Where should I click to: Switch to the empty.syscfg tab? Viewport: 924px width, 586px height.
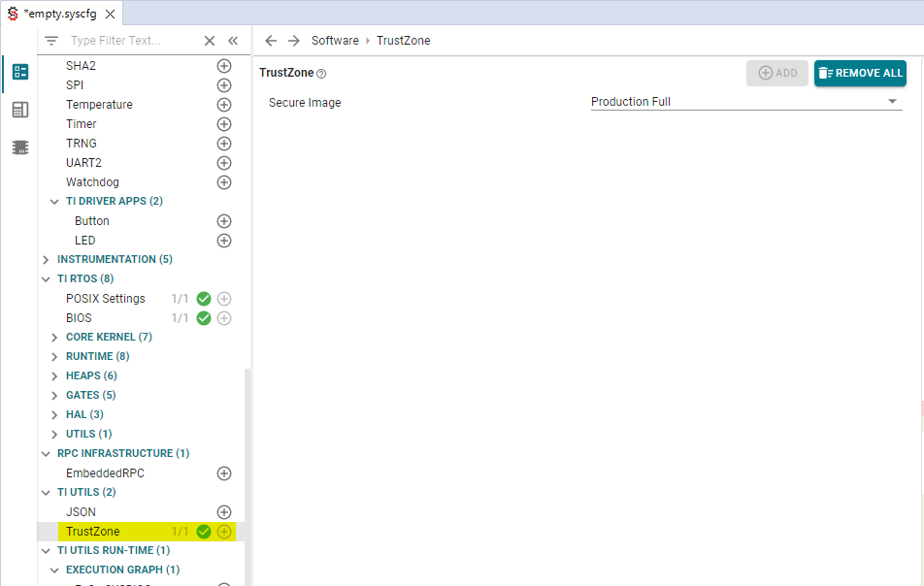(60, 15)
